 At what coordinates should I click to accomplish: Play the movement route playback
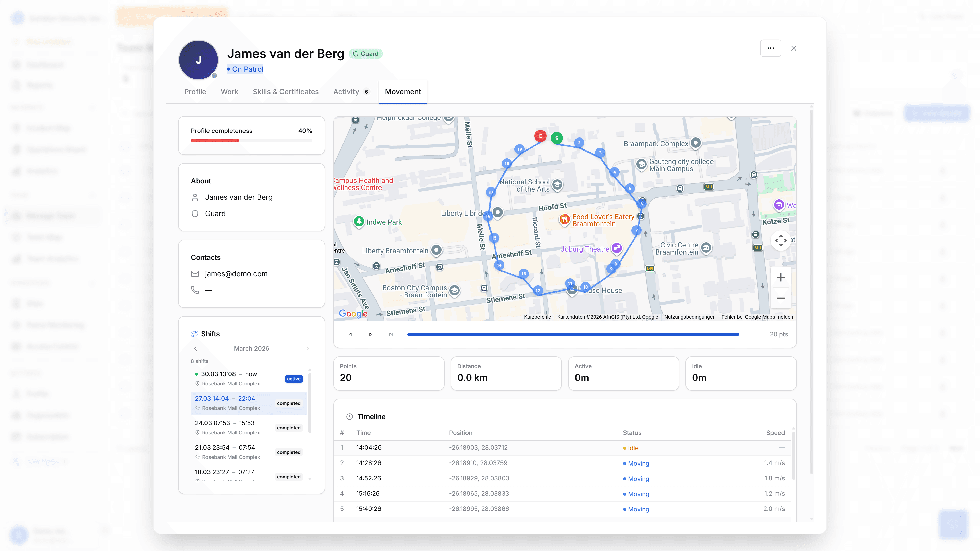tap(370, 334)
